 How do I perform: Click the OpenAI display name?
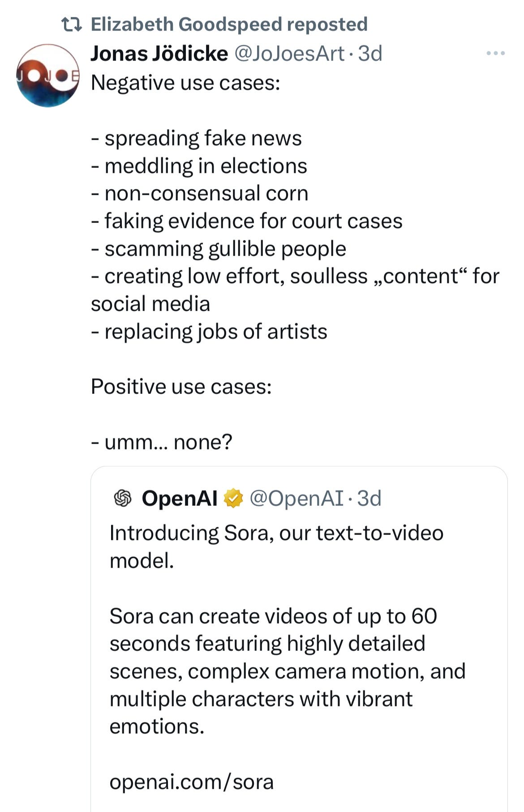click(x=179, y=498)
